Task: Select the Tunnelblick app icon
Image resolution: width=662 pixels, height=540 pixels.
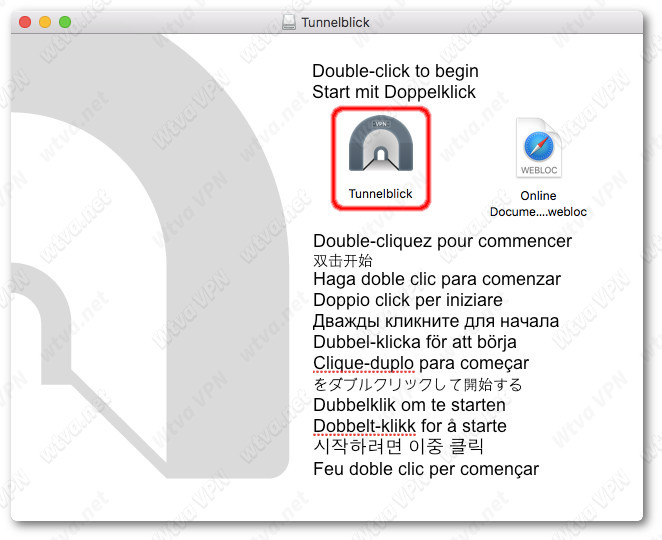Action: point(381,144)
